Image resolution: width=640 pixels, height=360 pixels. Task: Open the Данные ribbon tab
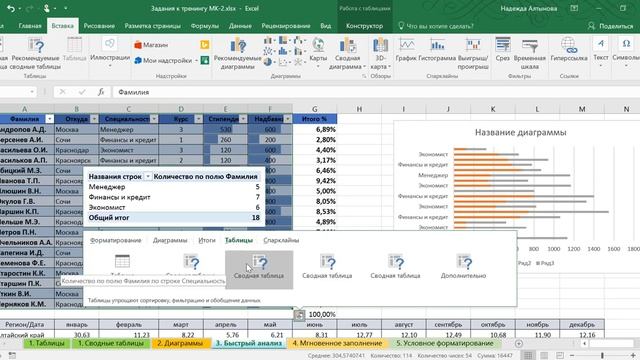tap(240, 26)
